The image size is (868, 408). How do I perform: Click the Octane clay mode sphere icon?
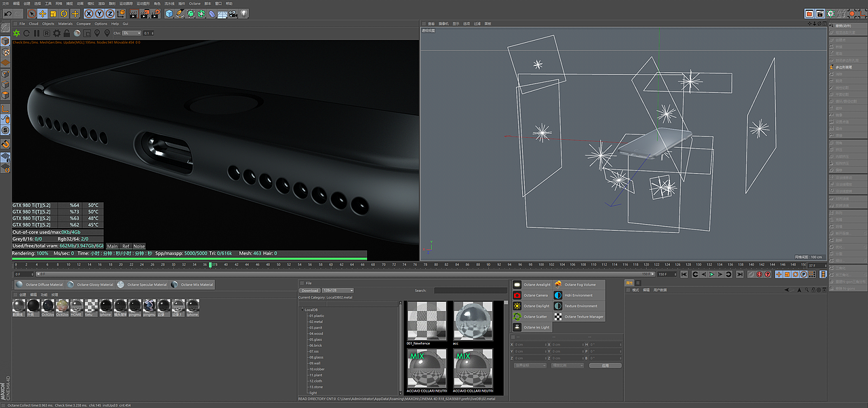[x=77, y=33]
